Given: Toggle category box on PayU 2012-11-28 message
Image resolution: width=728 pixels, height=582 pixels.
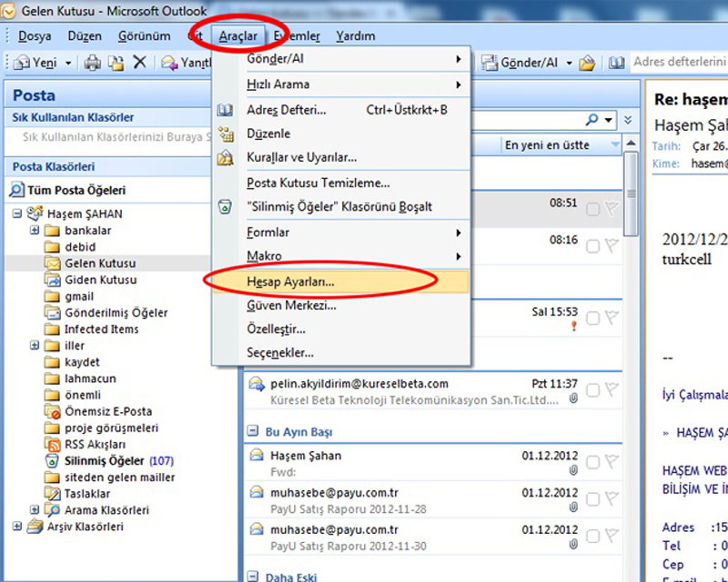Looking at the screenshot, I should click(x=592, y=499).
